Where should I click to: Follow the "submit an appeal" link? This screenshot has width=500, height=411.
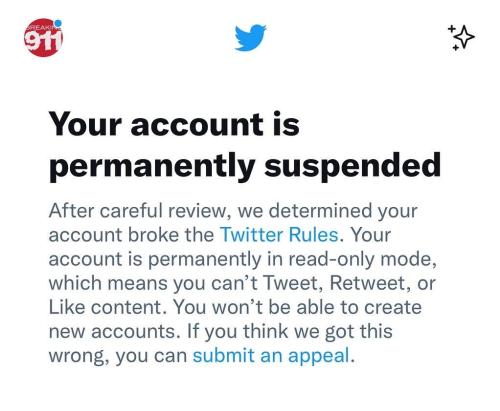271,355
